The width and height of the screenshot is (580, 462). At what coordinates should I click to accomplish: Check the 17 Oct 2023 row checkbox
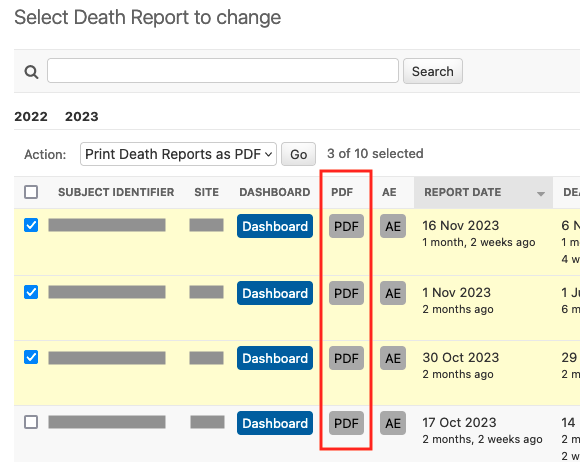(x=31, y=422)
